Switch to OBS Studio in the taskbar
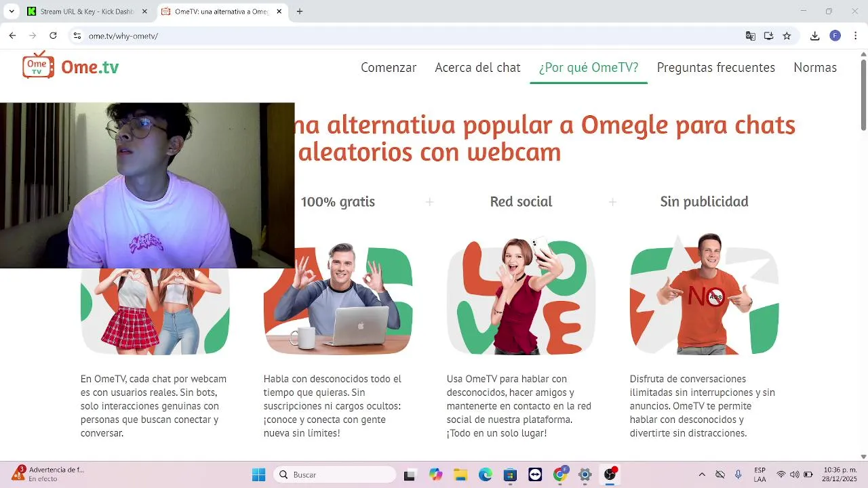This screenshot has height=488, width=868. click(x=610, y=474)
